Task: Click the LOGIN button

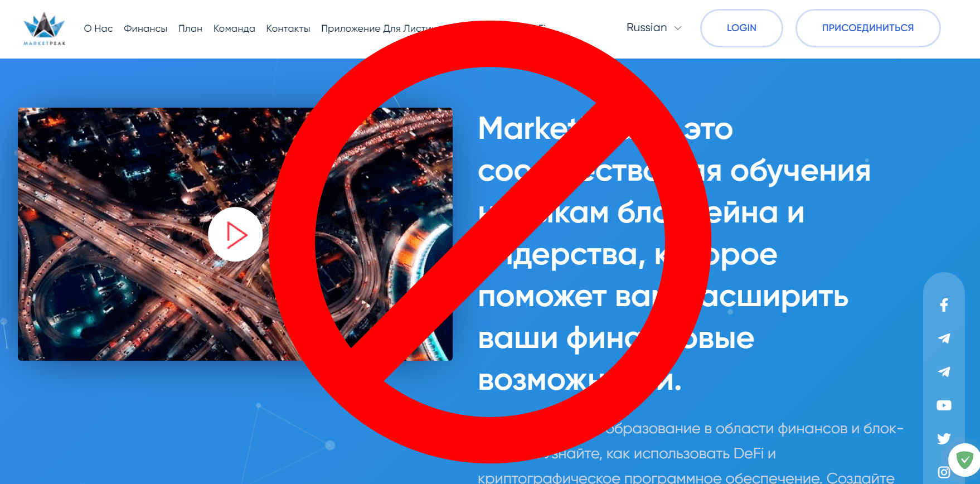Action: (741, 28)
